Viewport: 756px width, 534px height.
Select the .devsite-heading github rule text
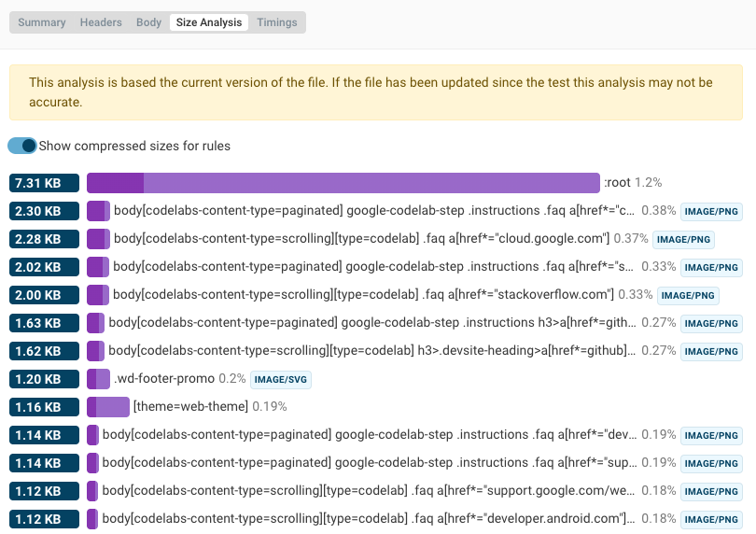pos(371,351)
